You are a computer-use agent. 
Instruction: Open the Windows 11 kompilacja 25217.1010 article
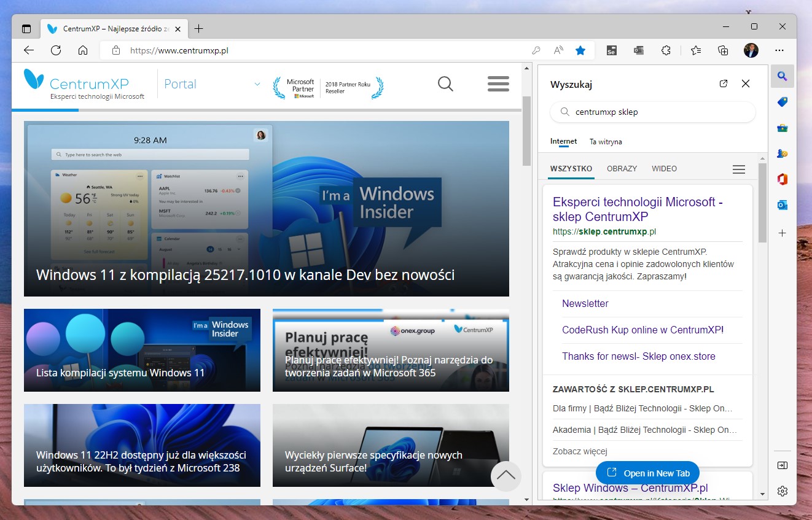click(267, 209)
